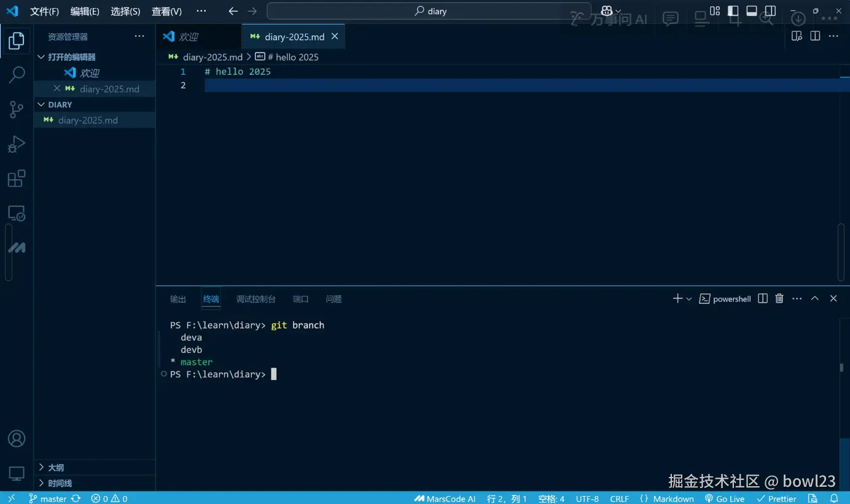This screenshot has width=850, height=504.
Task: Toggle the bottom panel visibility
Action: (752, 11)
